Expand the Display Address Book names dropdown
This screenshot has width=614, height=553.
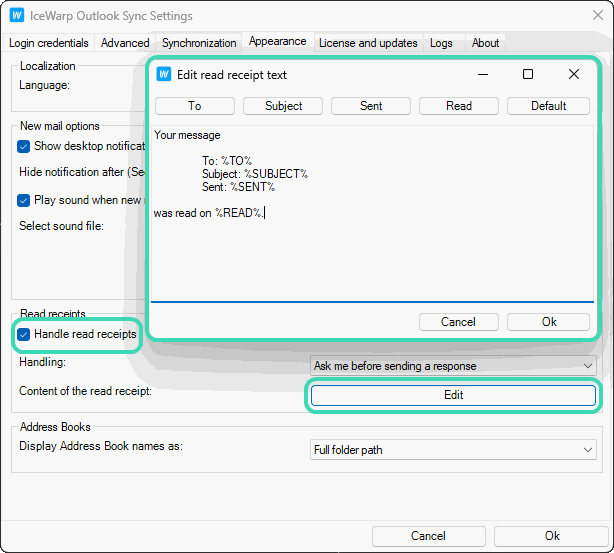[x=453, y=450]
